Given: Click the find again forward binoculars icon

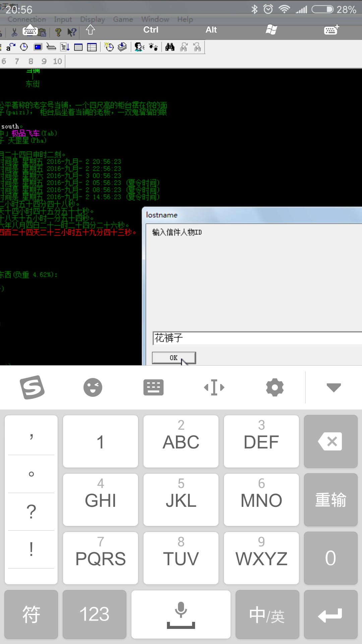Looking at the screenshot, I should point(184,47).
